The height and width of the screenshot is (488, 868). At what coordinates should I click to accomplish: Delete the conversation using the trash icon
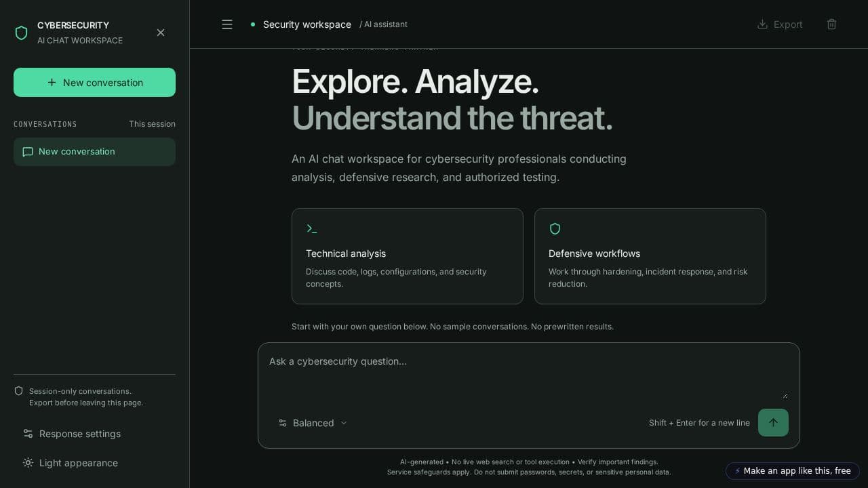click(832, 24)
